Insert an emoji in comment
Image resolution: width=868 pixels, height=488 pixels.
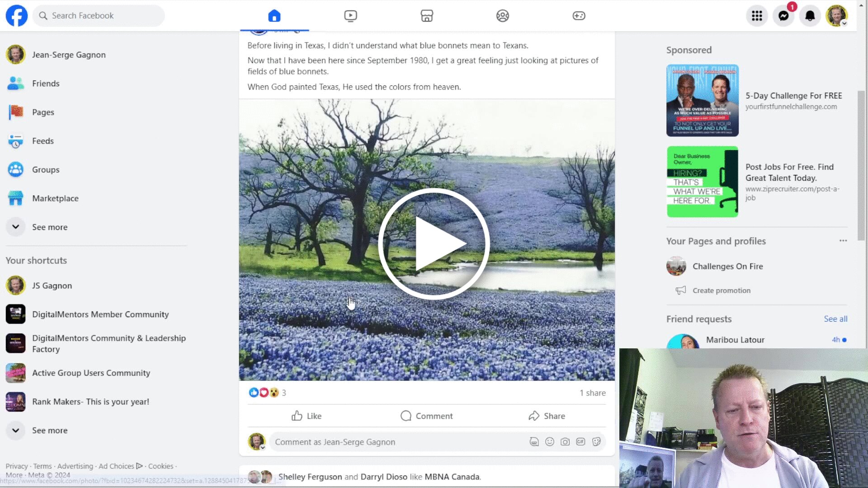pos(550,442)
